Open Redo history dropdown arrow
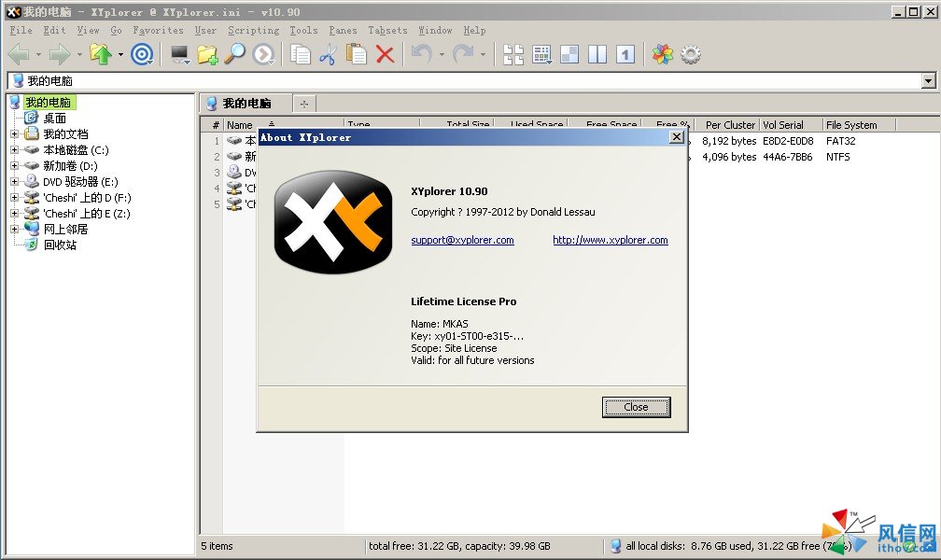Image resolution: width=941 pixels, height=560 pixels. tap(483, 55)
